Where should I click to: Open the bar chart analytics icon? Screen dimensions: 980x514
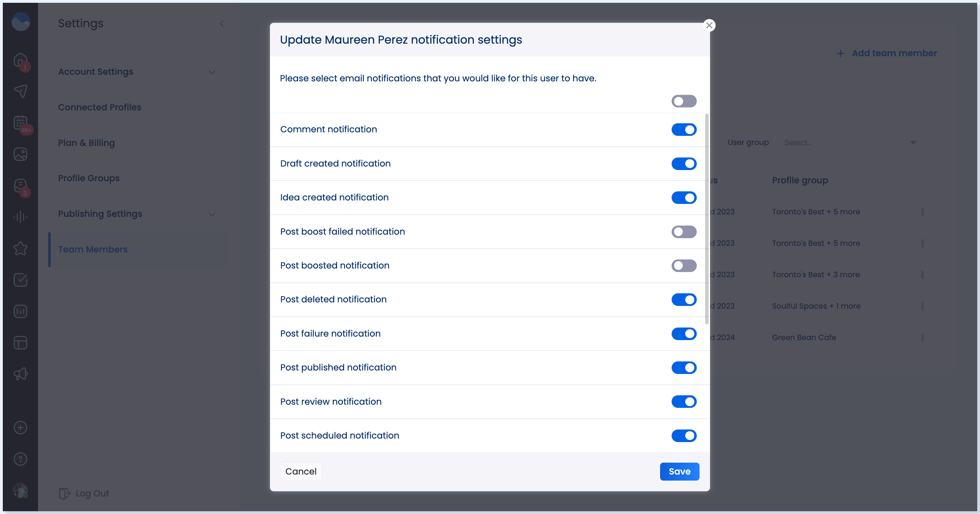[x=21, y=311]
